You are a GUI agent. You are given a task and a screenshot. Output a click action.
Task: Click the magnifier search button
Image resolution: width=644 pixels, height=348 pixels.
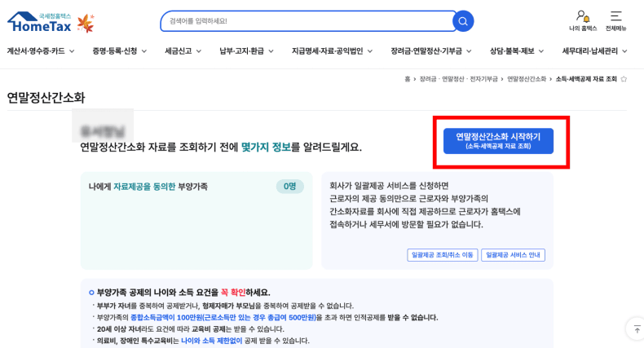coord(463,21)
